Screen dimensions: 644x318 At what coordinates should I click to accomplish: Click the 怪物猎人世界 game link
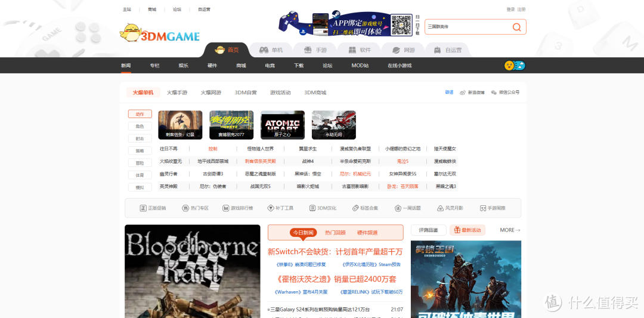261,149
